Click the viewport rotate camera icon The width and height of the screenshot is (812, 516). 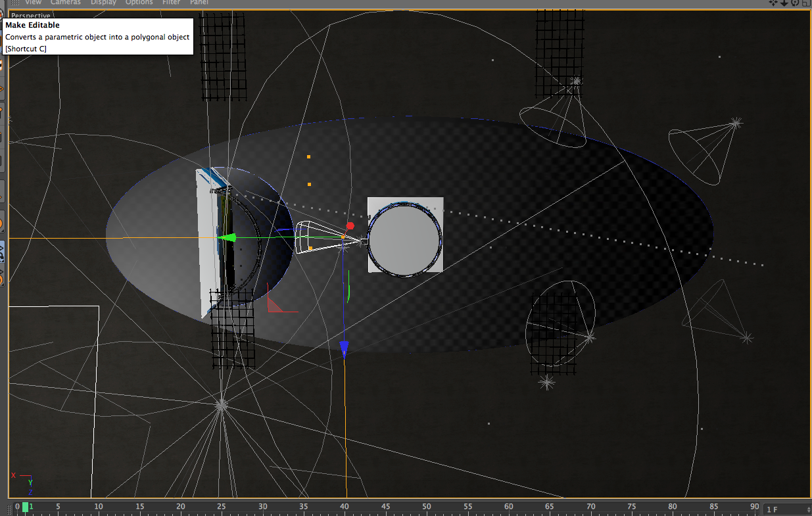[795, 3]
